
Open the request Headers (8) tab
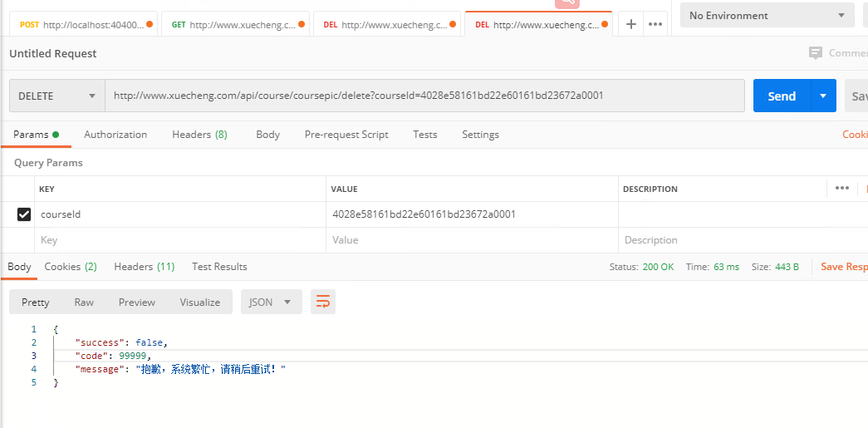[x=200, y=135]
